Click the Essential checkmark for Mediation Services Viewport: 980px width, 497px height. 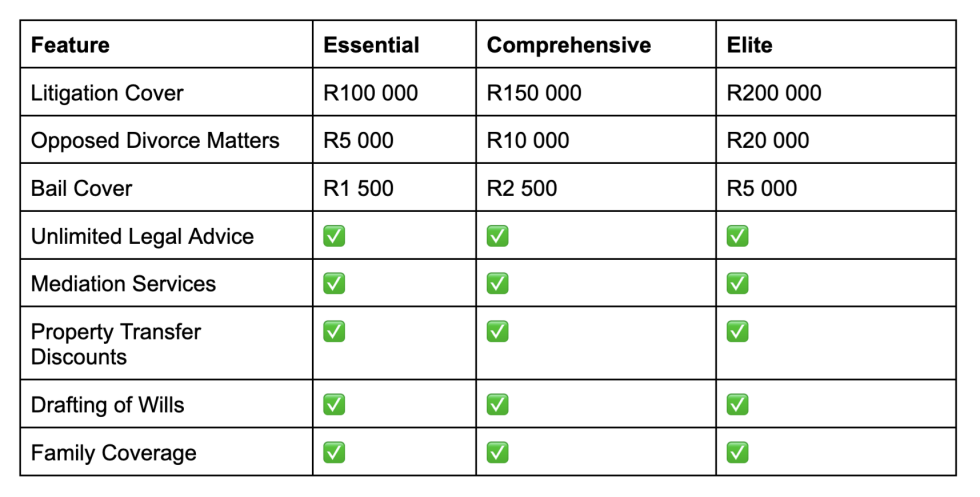pyautogui.click(x=334, y=284)
